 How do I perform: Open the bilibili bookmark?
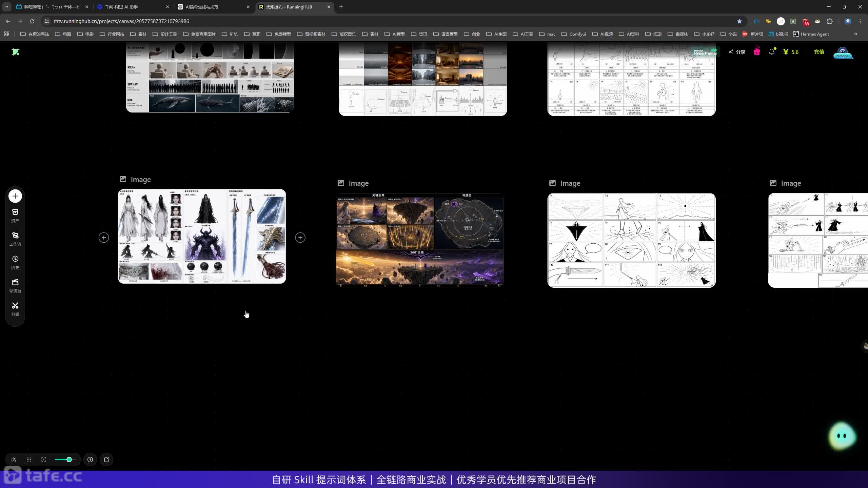tap(778, 34)
